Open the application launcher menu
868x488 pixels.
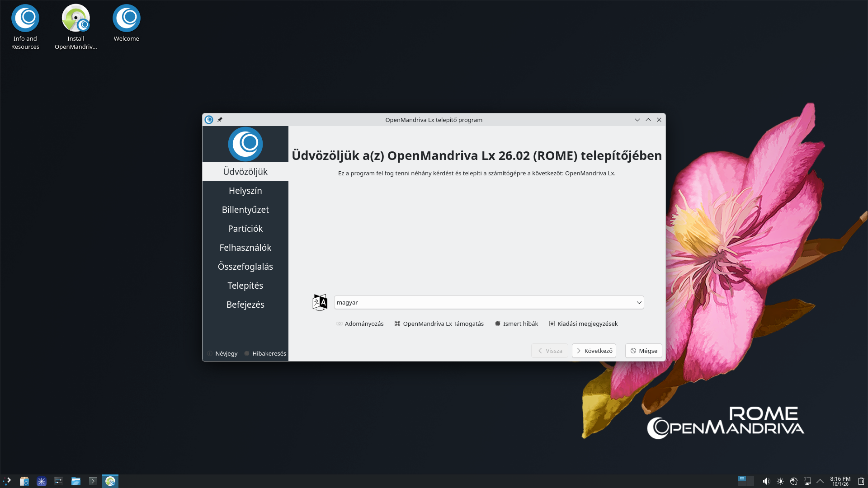7,481
